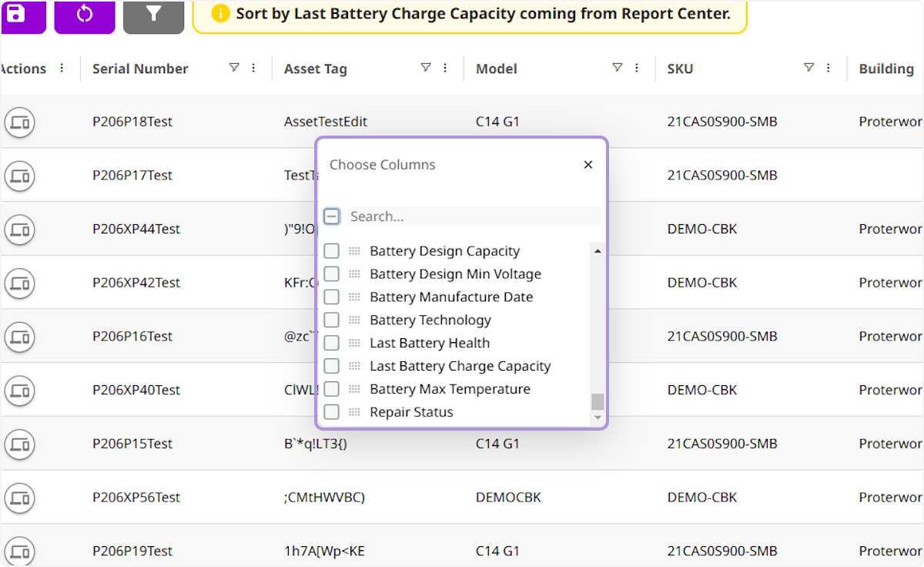Open device actions icon for P206XP44Test row
Viewport: 924px width, 567px height.
coord(19,229)
